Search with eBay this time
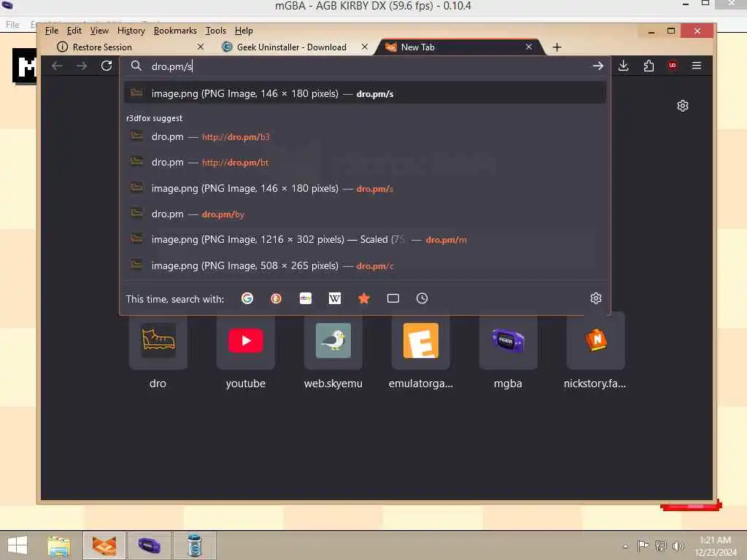747x560 pixels. point(306,298)
